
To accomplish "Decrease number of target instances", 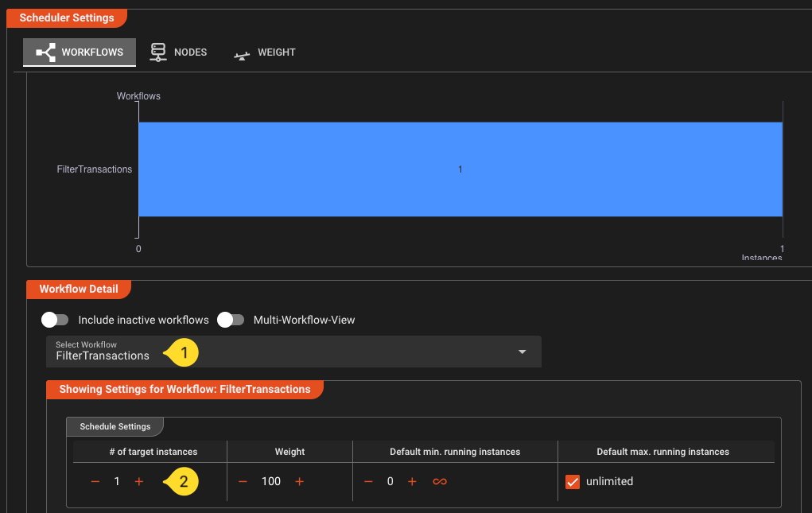I will point(95,482).
